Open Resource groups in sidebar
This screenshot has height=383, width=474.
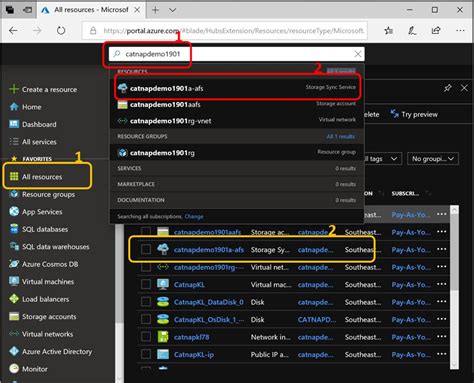42,194
